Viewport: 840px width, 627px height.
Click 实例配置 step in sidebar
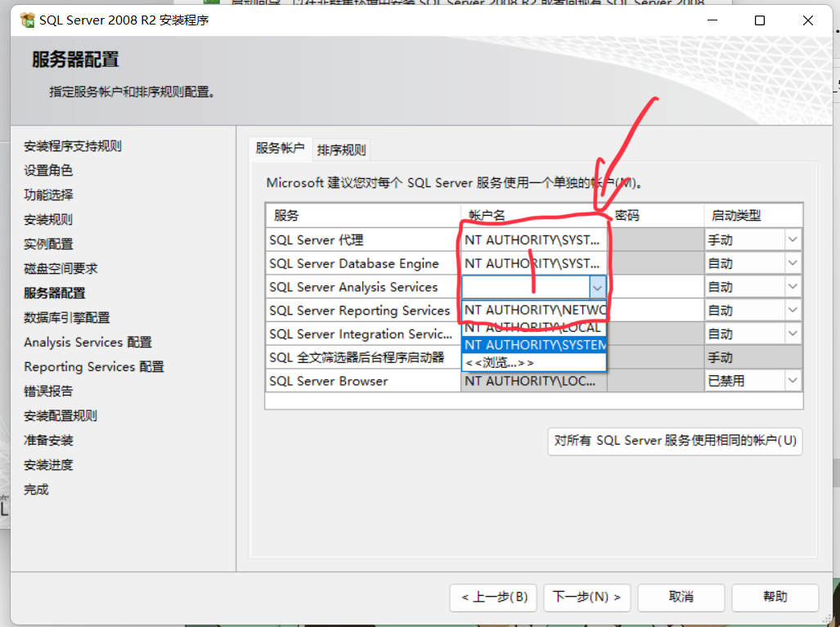click(x=48, y=244)
